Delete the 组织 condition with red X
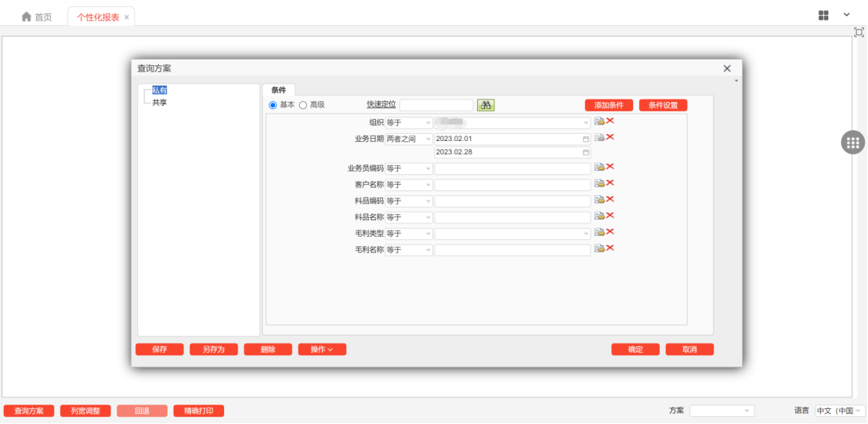 pos(610,121)
